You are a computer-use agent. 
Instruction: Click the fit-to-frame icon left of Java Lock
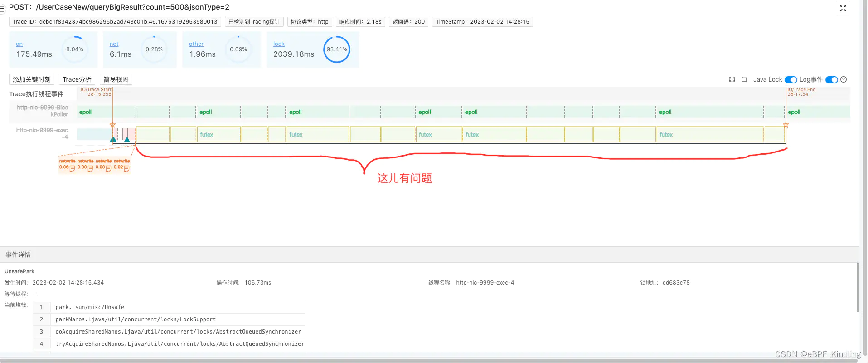coord(732,79)
